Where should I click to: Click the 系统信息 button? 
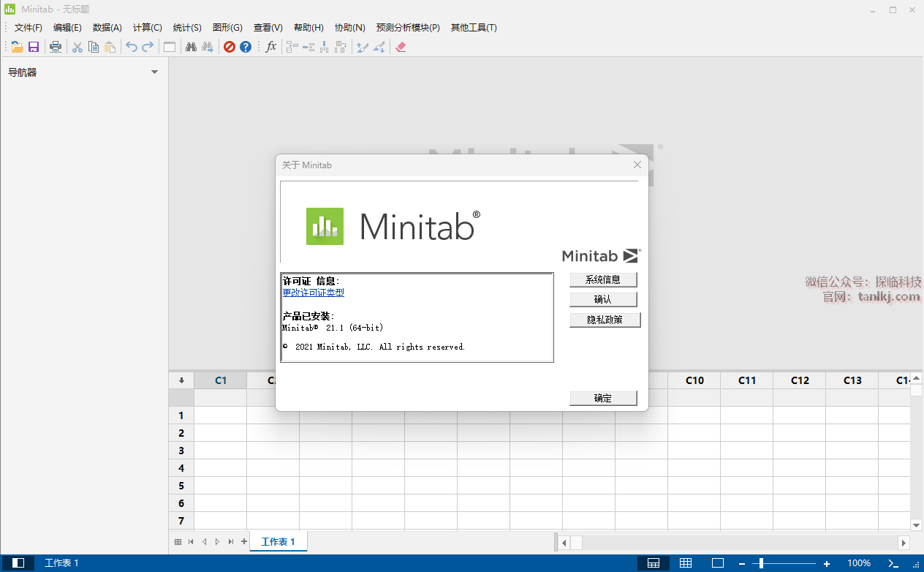tap(603, 280)
